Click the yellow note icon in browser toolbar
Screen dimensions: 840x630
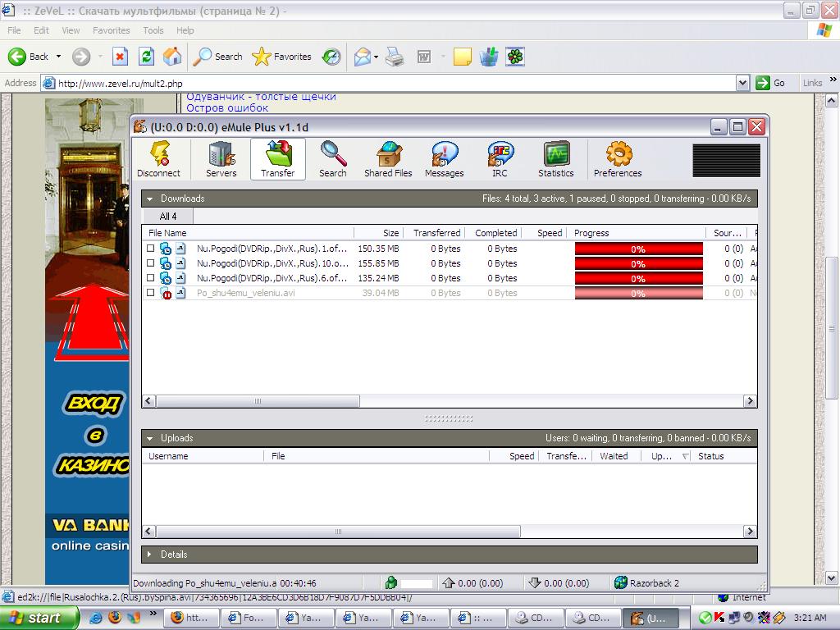[463, 57]
